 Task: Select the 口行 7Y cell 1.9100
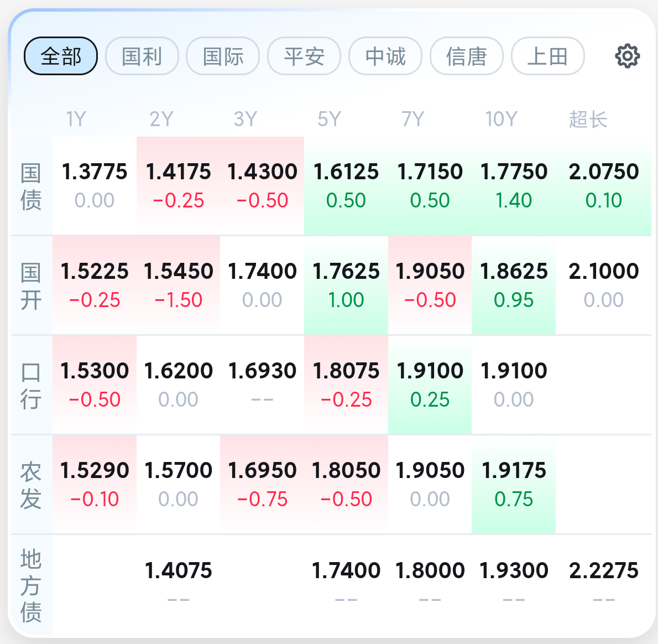[x=430, y=385]
